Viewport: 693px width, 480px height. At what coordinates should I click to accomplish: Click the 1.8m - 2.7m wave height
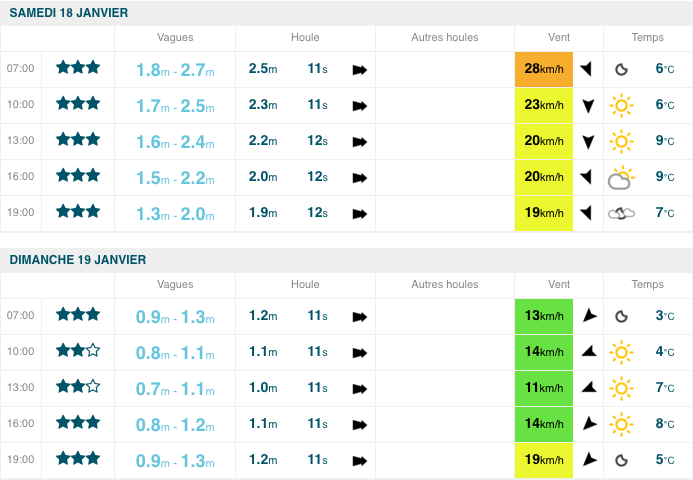click(176, 70)
